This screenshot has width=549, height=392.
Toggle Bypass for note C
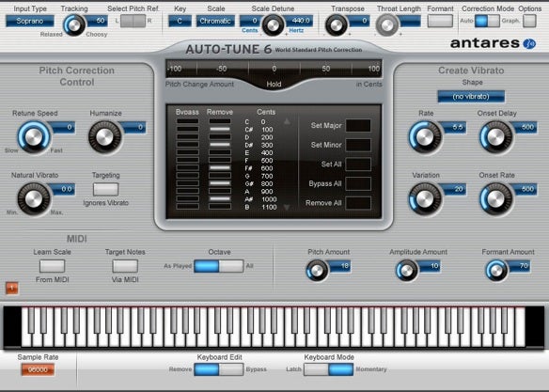click(188, 121)
